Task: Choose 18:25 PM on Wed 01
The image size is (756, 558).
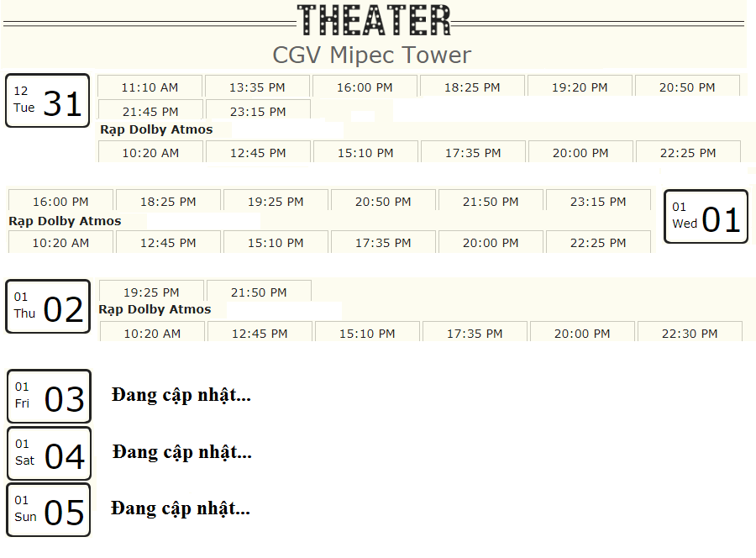Action: 168,201
